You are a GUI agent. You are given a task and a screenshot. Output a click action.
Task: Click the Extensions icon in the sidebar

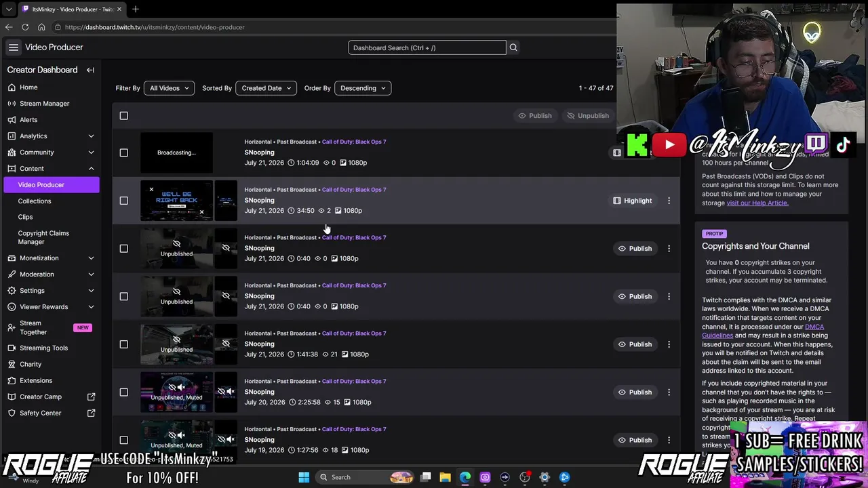(x=12, y=380)
